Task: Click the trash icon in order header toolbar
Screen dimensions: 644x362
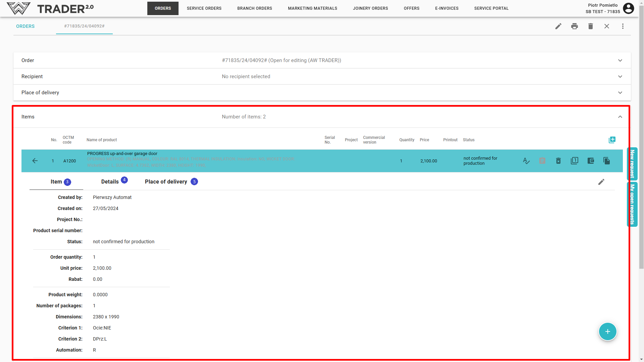Action: (591, 26)
